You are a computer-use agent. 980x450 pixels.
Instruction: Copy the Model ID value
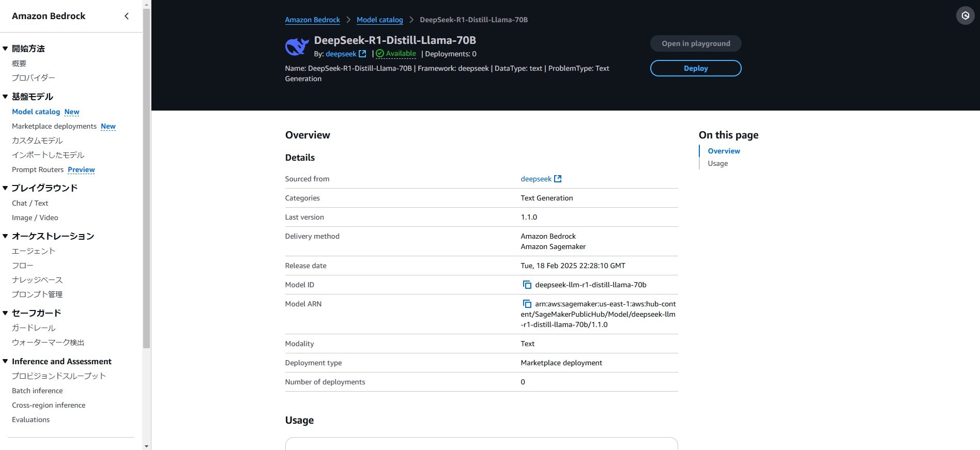coord(527,285)
